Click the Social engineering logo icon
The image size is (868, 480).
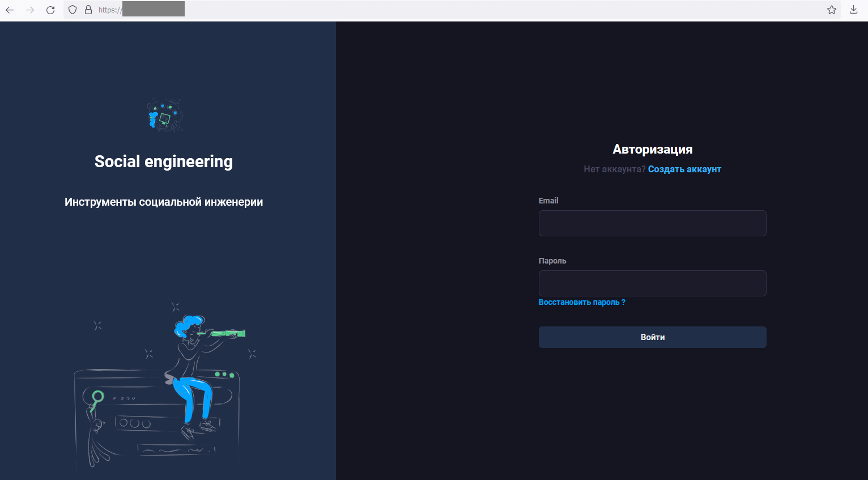click(164, 115)
